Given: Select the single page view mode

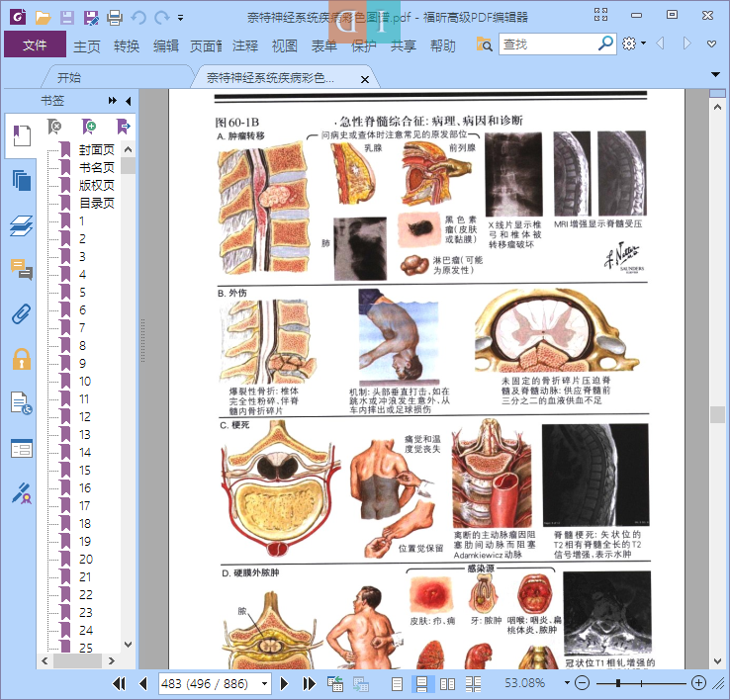Looking at the screenshot, I should tap(397, 684).
